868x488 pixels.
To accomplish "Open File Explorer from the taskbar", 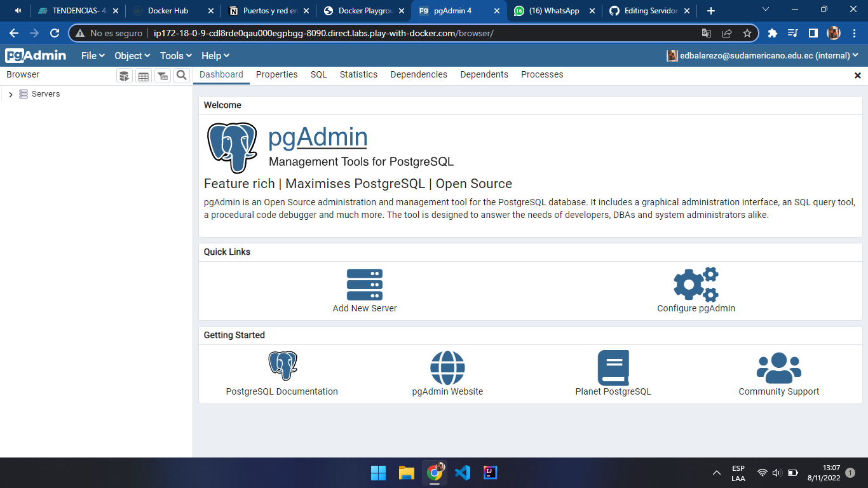I will [x=407, y=473].
